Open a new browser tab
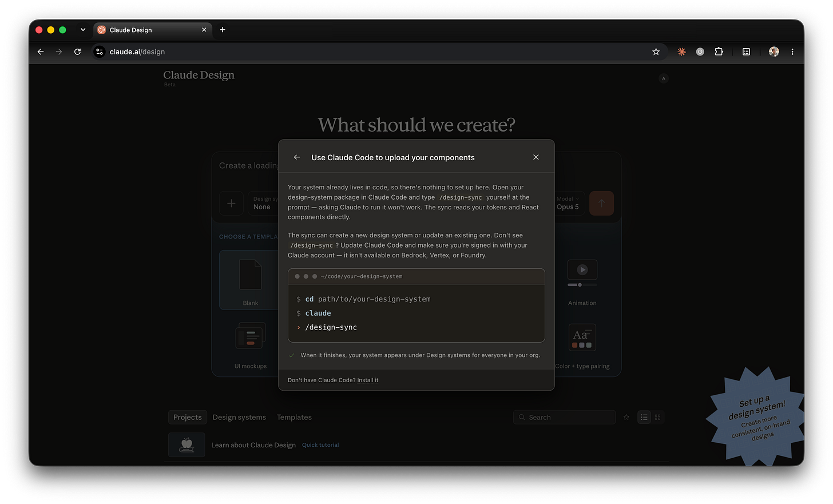This screenshot has width=833, height=504. pyautogui.click(x=223, y=30)
